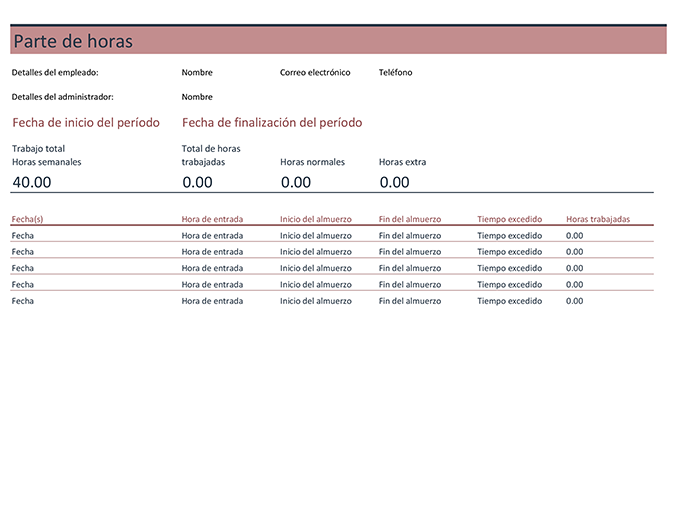The width and height of the screenshot is (675, 520).
Task: Select the "Fin del almuerzo" column header
Action: coord(410,218)
